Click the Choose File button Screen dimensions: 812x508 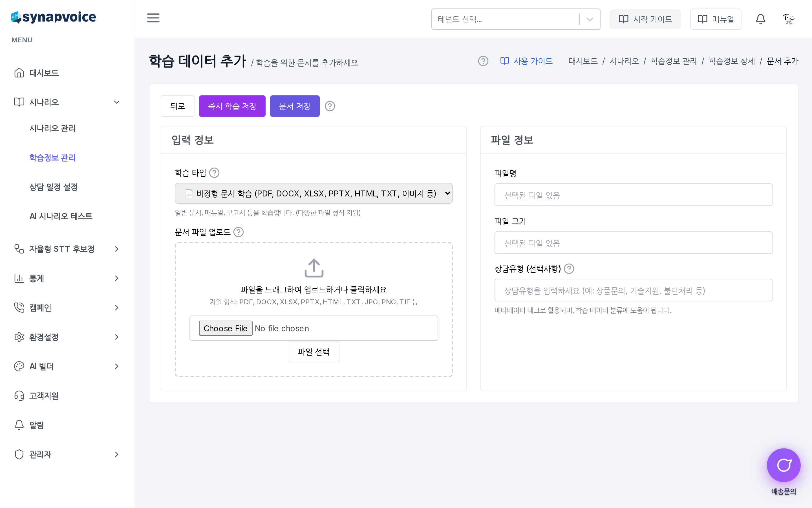click(226, 328)
